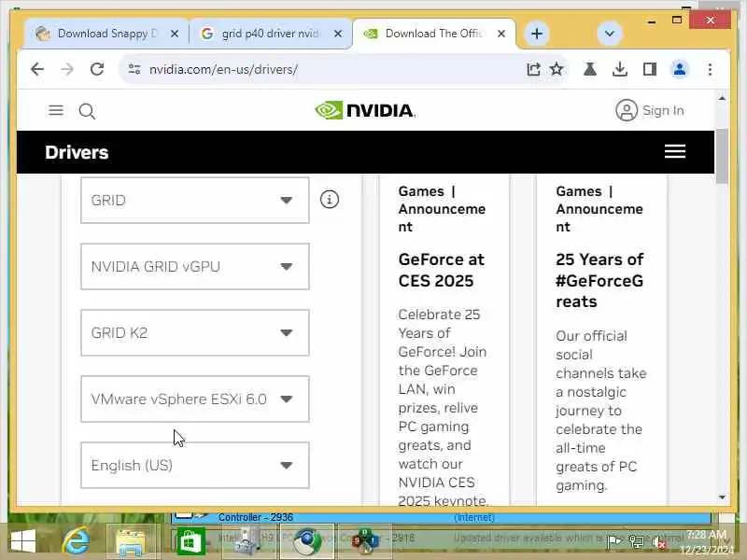Click the muted volume tray icon
747x560 pixels.
658,541
